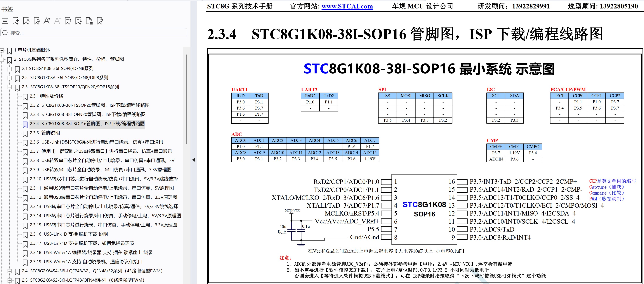Collapse section 2.3 STC8G1K08-38I-TSSOP20
Image resolution: width=644 pixels, height=284 pixels.
pyautogui.click(x=10, y=87)
